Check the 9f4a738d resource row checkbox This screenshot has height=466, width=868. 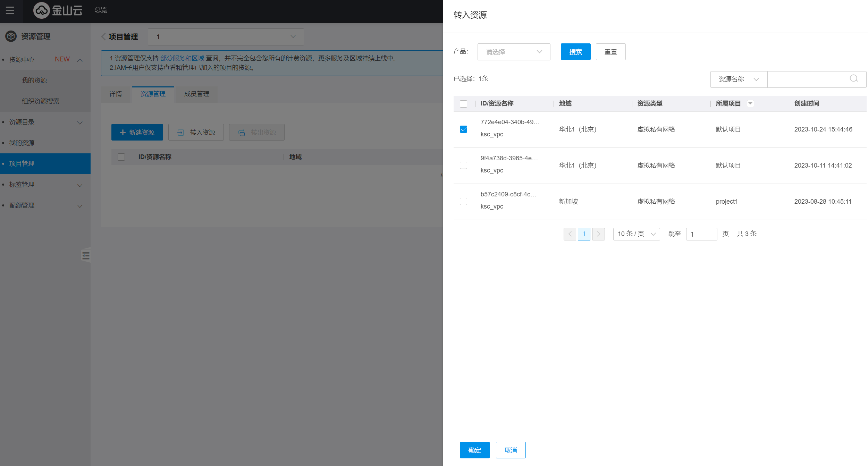pyautogui.click(x=463, y=166)
